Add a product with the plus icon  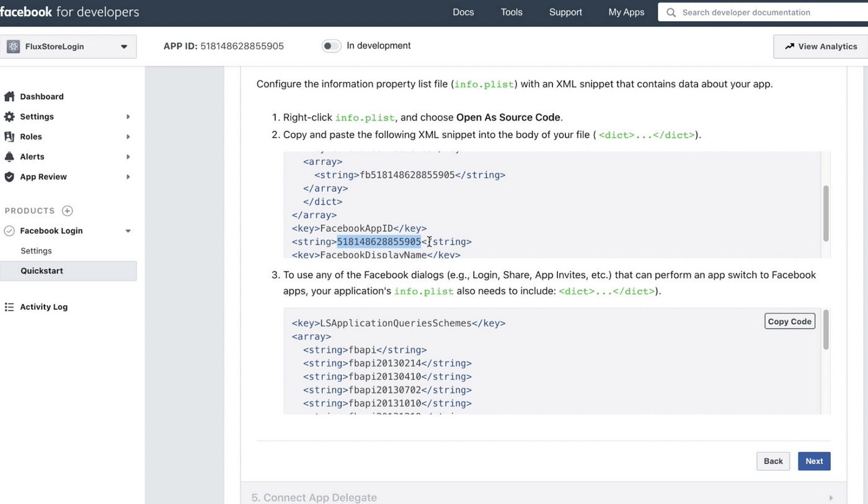68,211
